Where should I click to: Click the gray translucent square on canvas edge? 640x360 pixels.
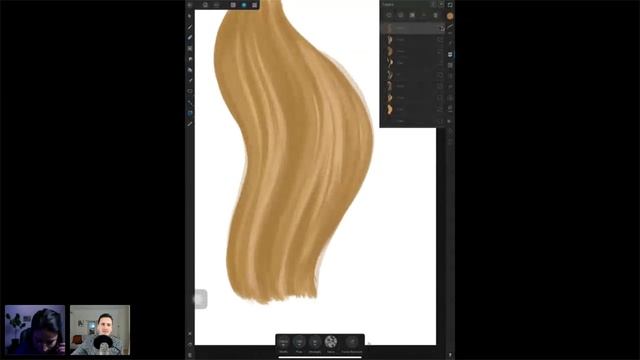click(x=201, y=299)
